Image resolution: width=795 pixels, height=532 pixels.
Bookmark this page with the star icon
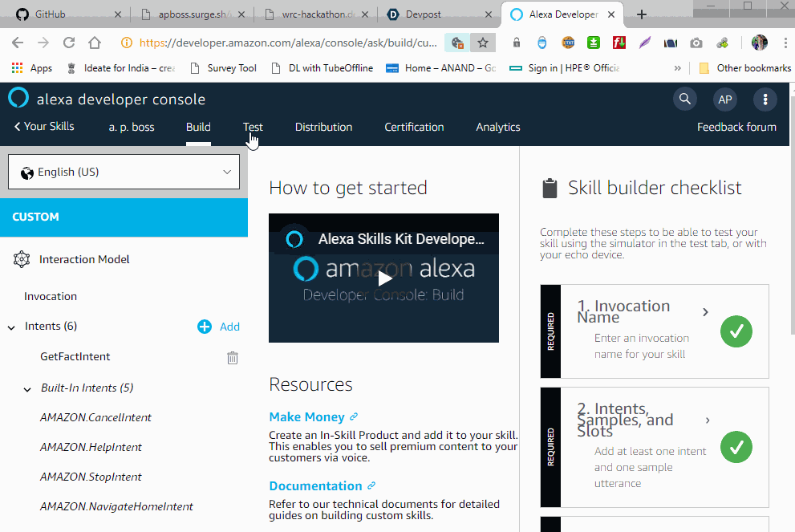(483, 43)
